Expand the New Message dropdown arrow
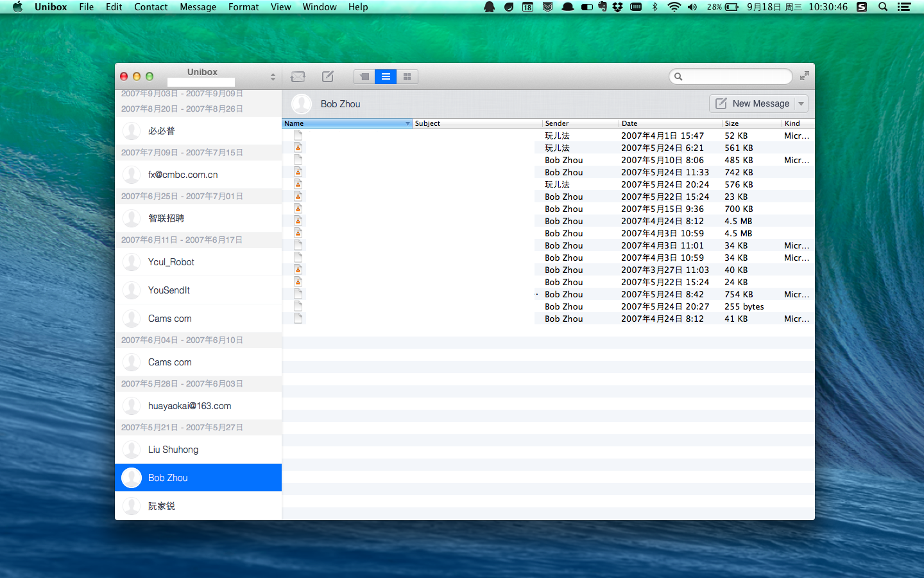 click(x=801, y=103)
